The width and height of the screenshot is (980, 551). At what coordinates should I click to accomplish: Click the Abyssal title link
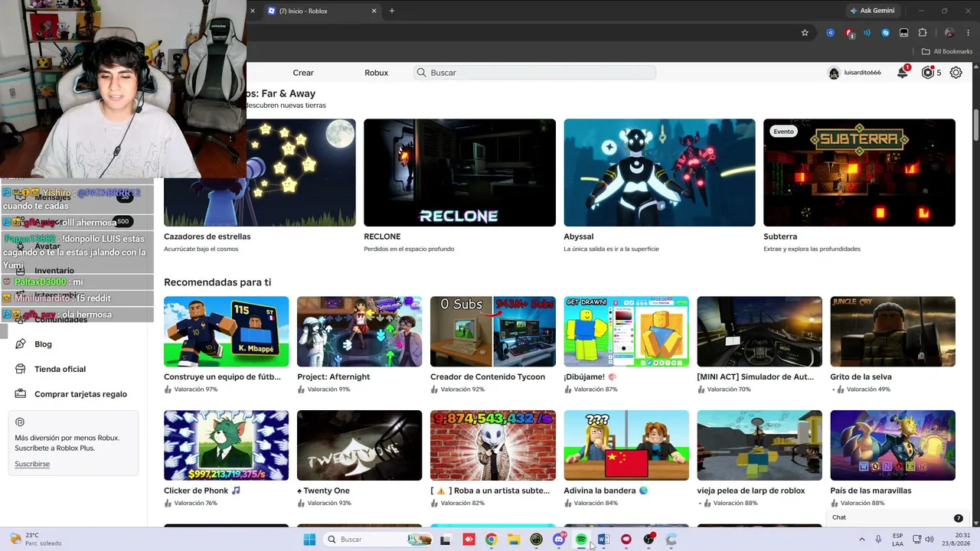coord(579,236)
